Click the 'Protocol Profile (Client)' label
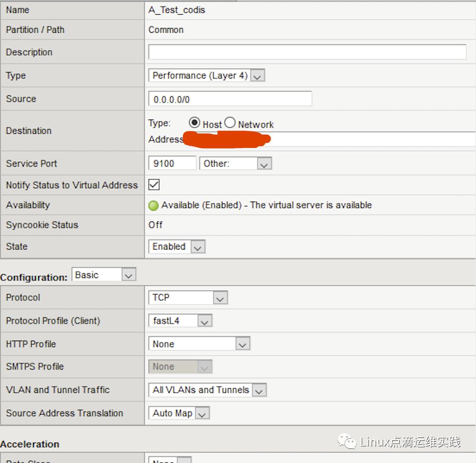Viewport: 476px width, 463px height. point(53,321)
